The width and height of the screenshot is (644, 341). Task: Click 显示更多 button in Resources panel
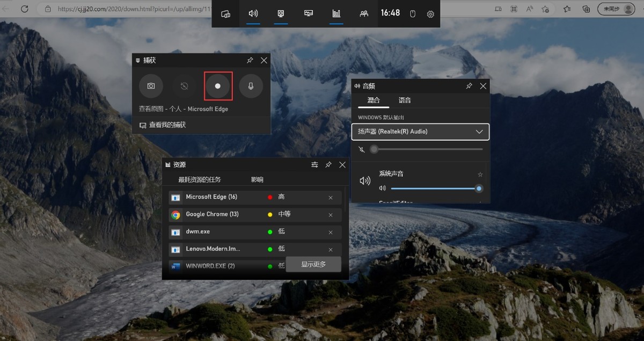click(x=313, y=264)
